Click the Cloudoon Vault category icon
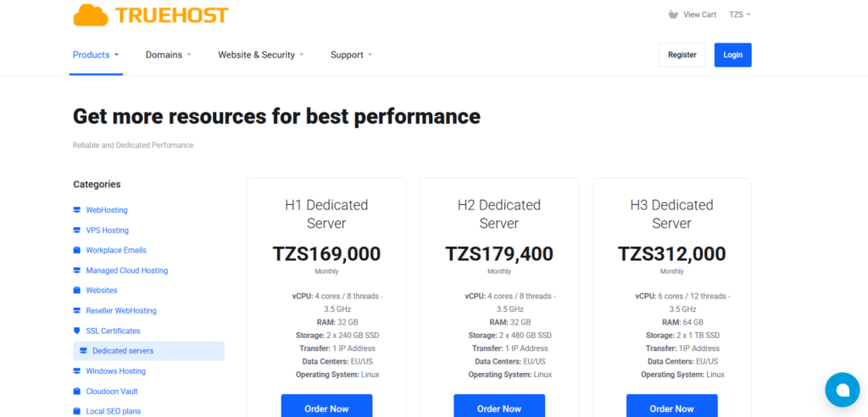 click(77, 391)
